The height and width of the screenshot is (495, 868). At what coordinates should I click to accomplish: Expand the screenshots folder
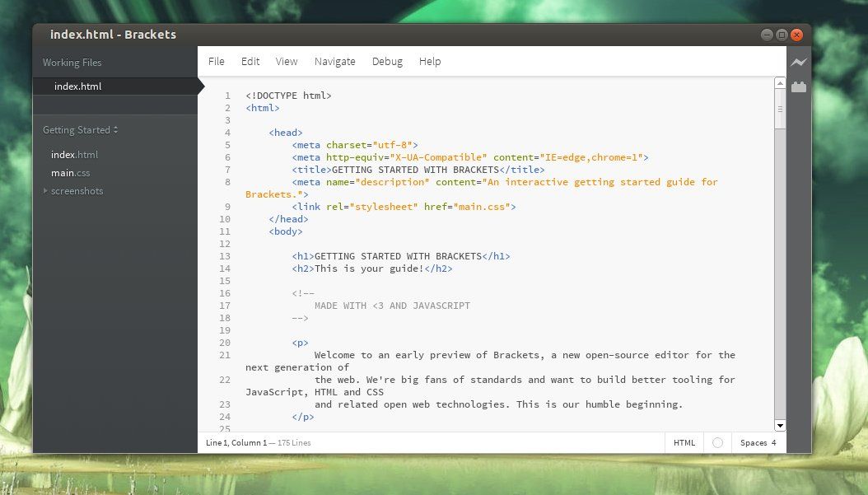[x=45, y=191]
